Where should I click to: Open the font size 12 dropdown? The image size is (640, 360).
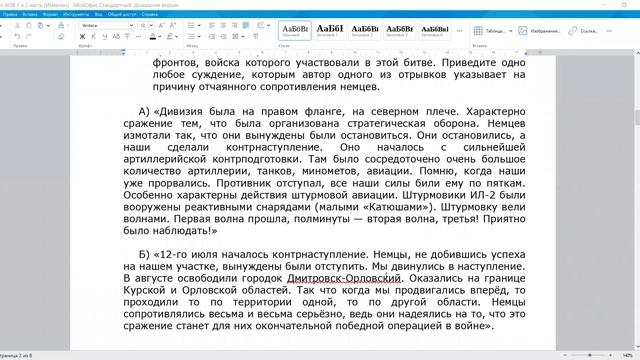151,25
